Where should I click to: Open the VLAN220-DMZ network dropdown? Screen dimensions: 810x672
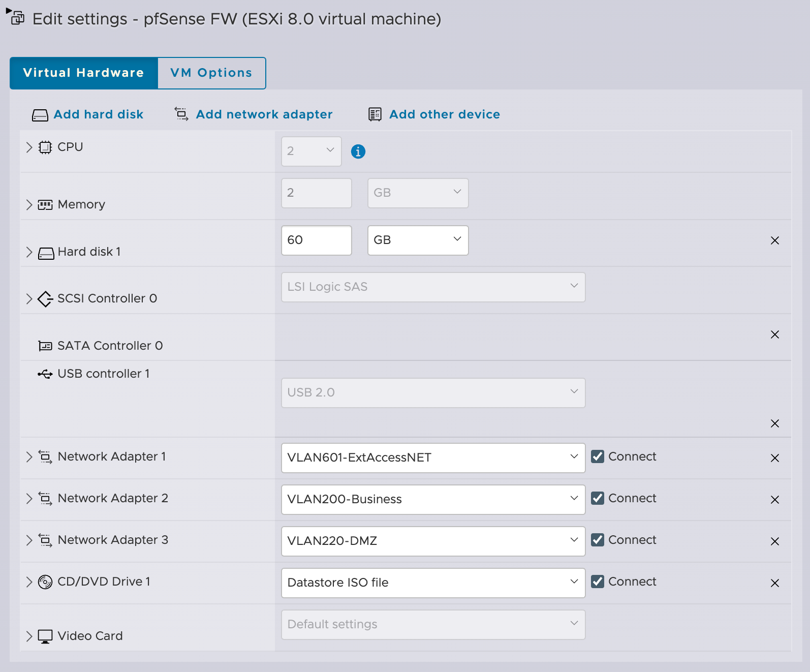pyautogui.click(x=433, y=541)
